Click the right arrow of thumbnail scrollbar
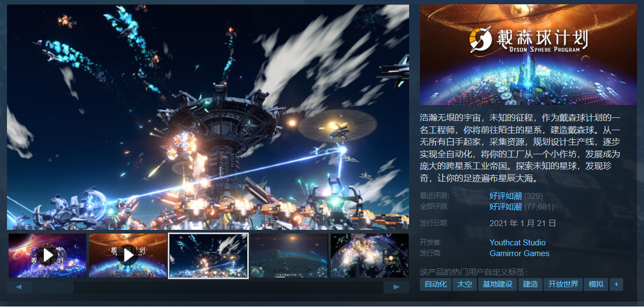The height and width of the screenshot is (307, 644). [x=396, y=287]
